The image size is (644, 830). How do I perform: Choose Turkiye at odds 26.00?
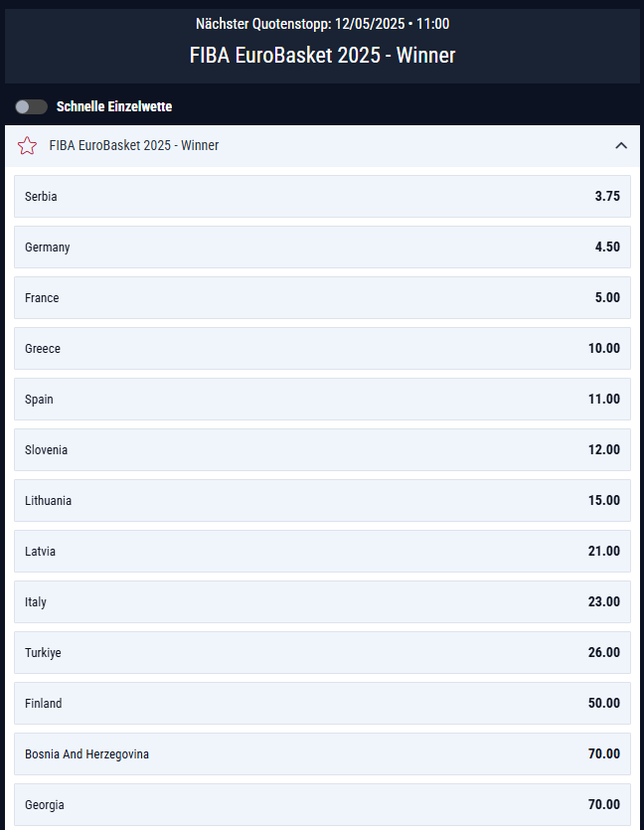(322, 653)
